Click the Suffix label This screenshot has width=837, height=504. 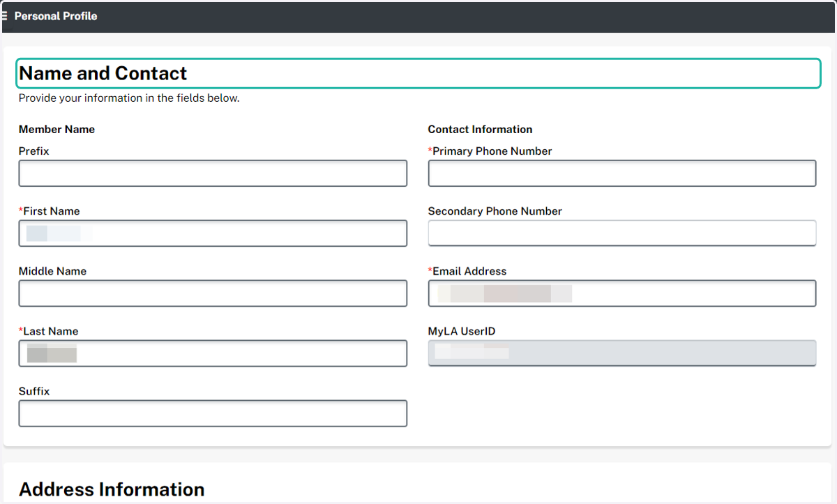click(34, 391)
